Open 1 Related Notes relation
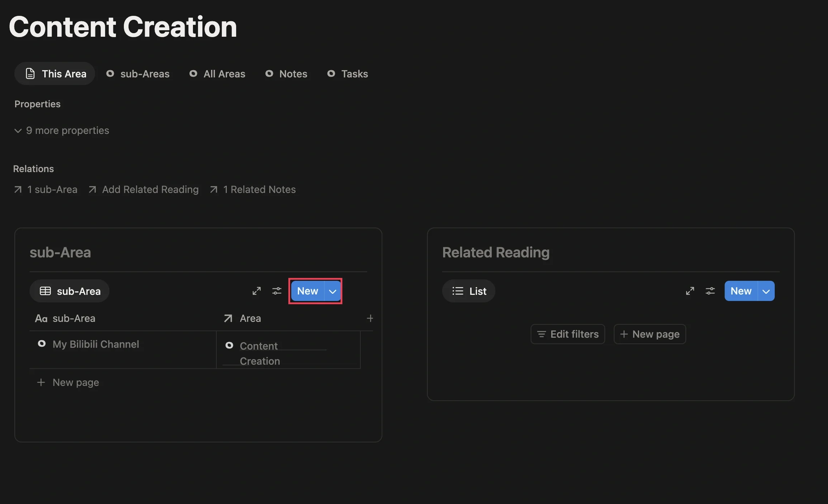 click(x=253, y=189)
